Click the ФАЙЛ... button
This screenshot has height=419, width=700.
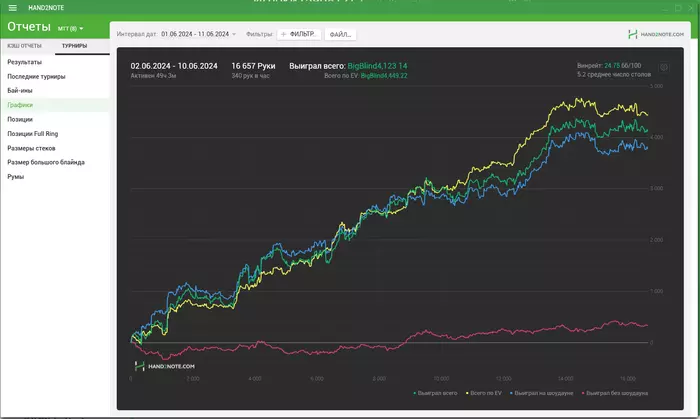tap(340, 34)
